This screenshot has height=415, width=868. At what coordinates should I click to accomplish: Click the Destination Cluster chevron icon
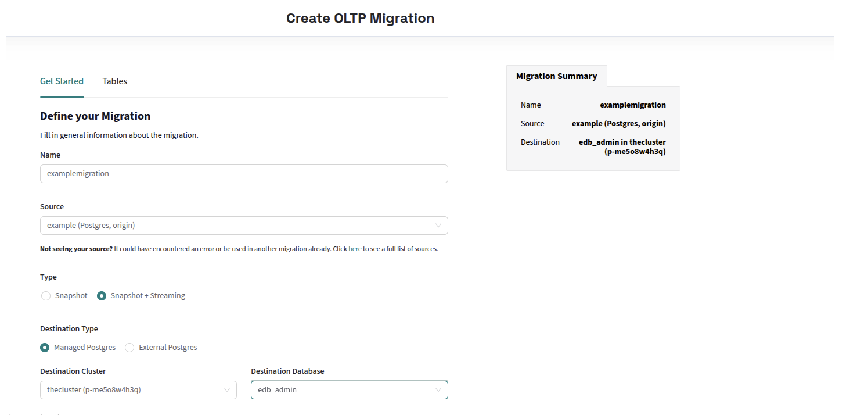(x=228, y=389)
